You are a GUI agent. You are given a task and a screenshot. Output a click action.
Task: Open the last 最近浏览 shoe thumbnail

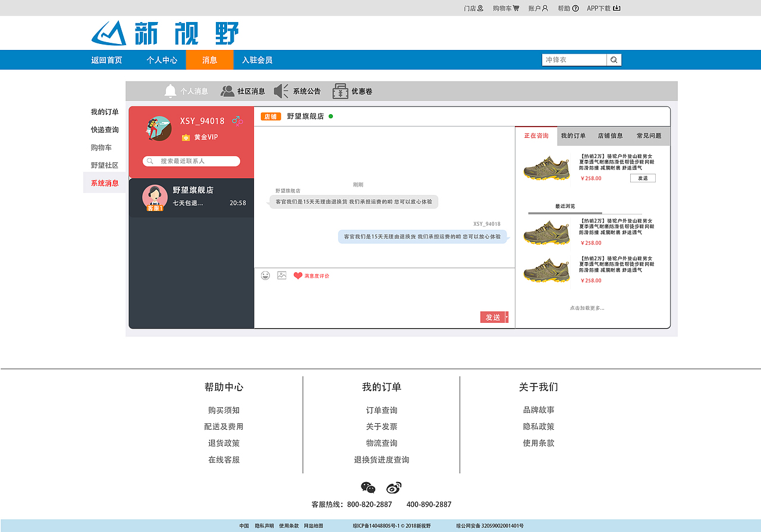point(546,270)
